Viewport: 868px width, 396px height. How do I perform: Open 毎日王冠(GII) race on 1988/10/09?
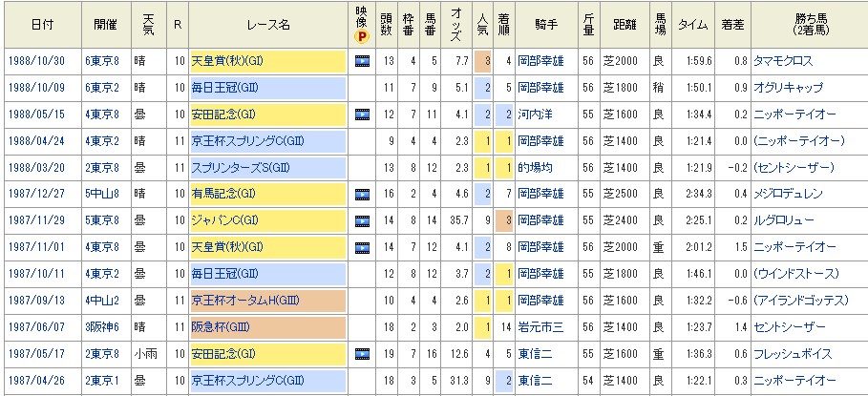(223, 89)
